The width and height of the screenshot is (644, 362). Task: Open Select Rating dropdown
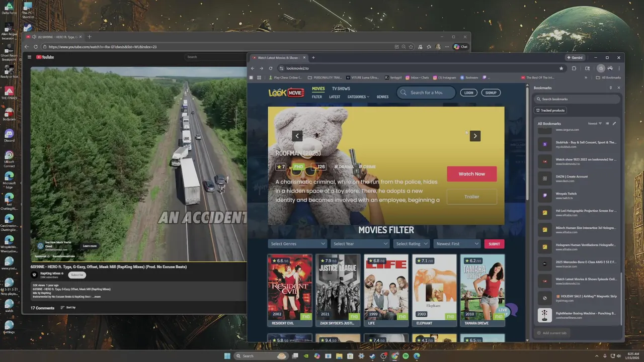[x=412, y=244]
